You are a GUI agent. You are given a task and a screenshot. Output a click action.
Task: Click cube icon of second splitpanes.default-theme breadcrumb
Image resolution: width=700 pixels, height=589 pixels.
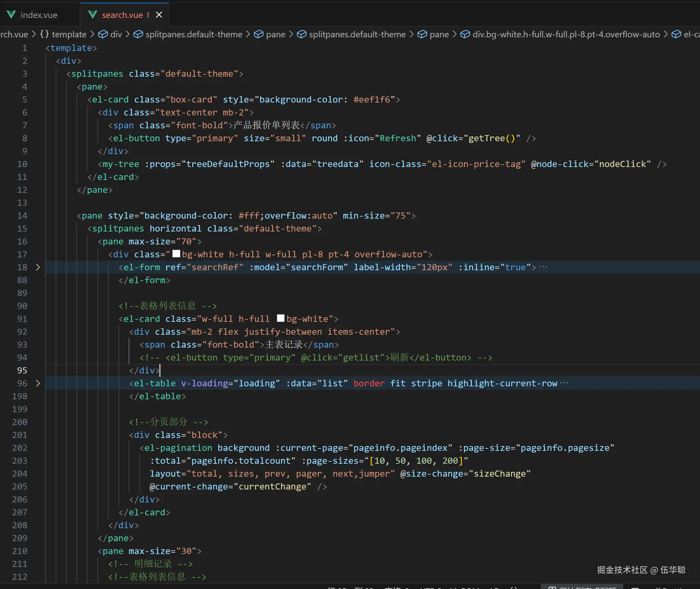click(x=301, y=34)
